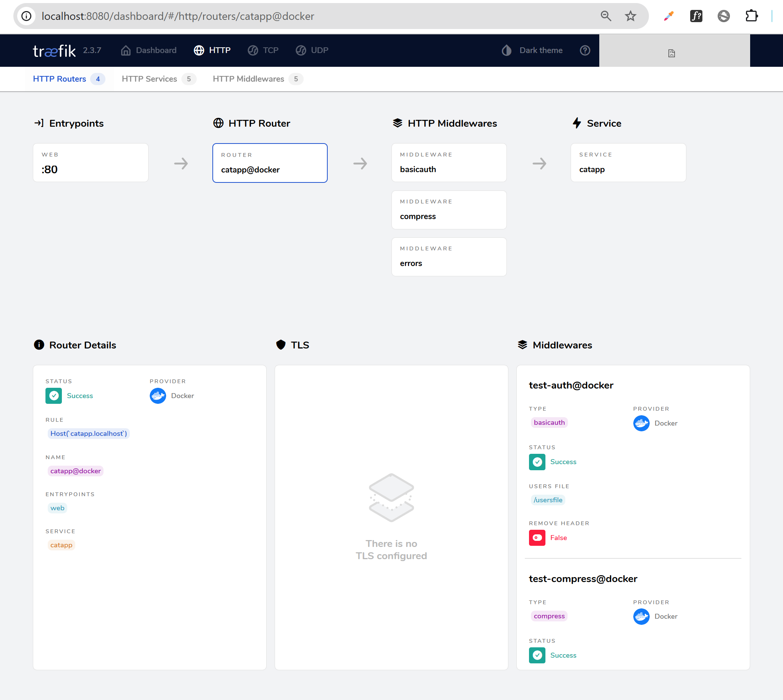Screen dimensions: 783x700
Task: Click the web entrypoints tag
Action: click(x=57, y=508)
